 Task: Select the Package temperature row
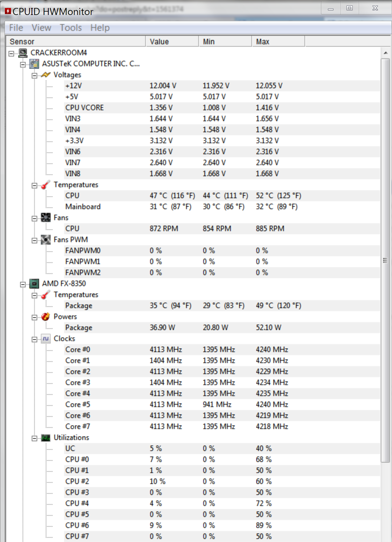tap(222, 306)
